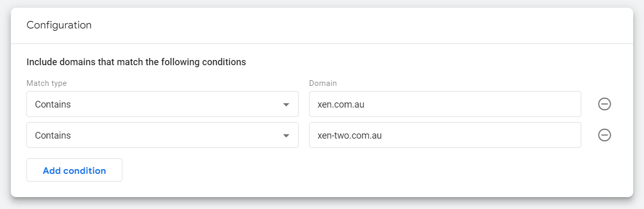Remove the xen.com.au condition row
Image resolution: width=644 pixels, height=209 pixels.
pyautogui.click(x=604, y=104)
